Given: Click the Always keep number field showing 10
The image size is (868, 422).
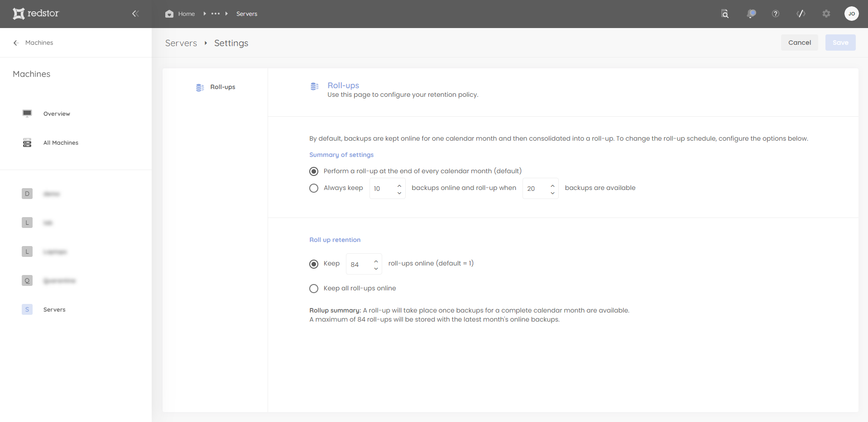Looking at the screenshot, I should point(388,189).
